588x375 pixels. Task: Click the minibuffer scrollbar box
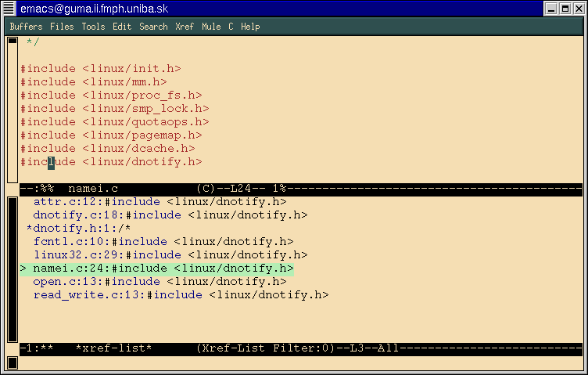[13, 362]
